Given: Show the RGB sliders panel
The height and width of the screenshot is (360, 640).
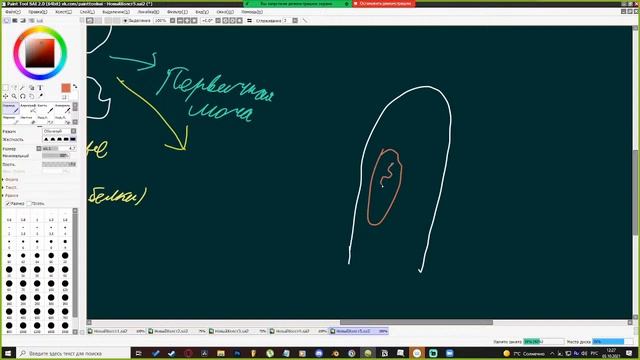Looking at the screenshot, I should [15, 20].
